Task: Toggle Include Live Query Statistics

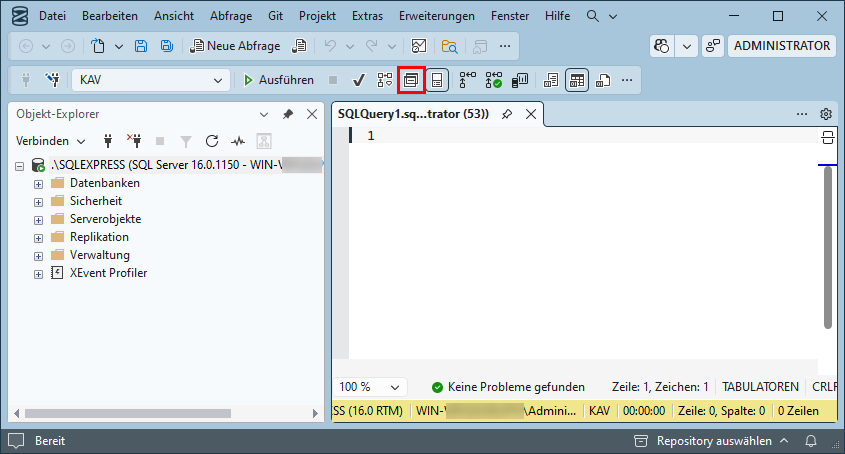Action: click(x=493, y=80)
